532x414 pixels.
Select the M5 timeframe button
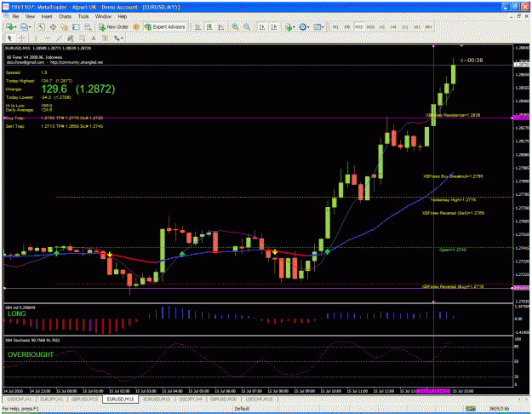pyautogui.click(x=347, y=26)
